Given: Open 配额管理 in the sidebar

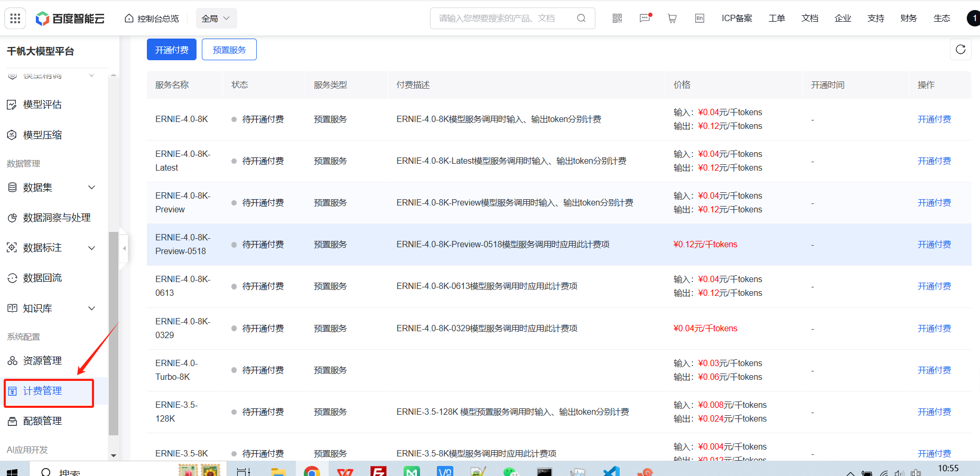Looking at the screenshot, I should (x=42, y=421).
